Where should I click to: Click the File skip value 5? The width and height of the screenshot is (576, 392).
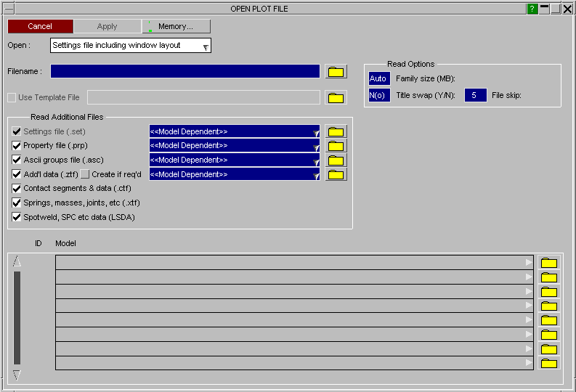475,95
